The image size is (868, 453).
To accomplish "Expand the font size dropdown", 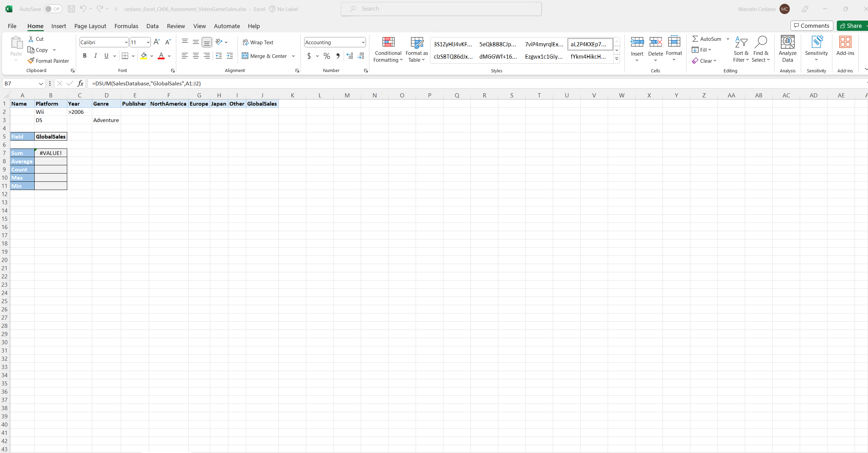I will tap(148, 42).
